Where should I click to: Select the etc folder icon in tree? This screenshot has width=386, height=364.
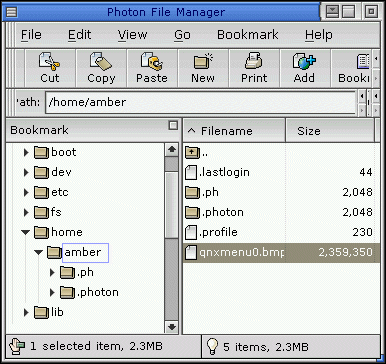(42, 193)
